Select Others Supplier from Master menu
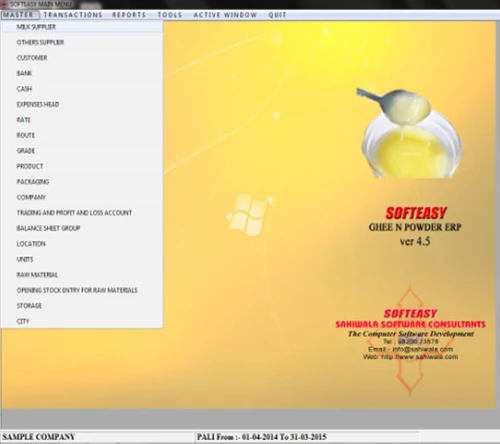Screen dimensions: 500x444 coord(82,42)
